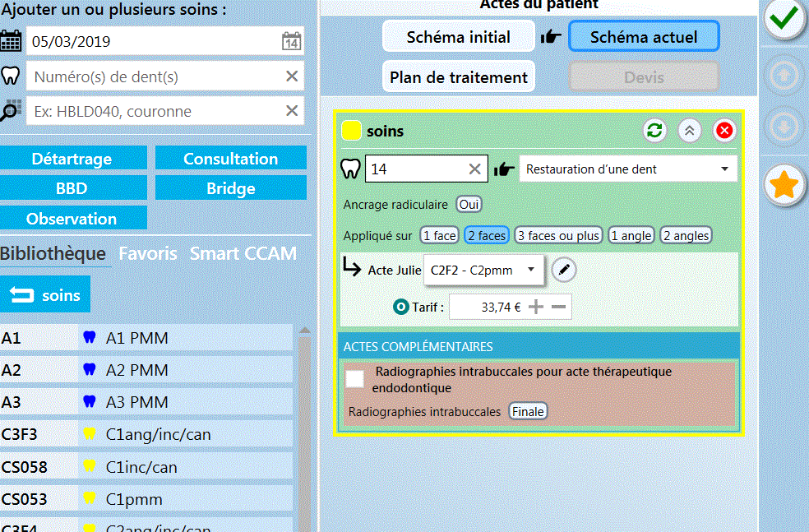Select the 3 faces ou plus option

click(x=558, y=236)
